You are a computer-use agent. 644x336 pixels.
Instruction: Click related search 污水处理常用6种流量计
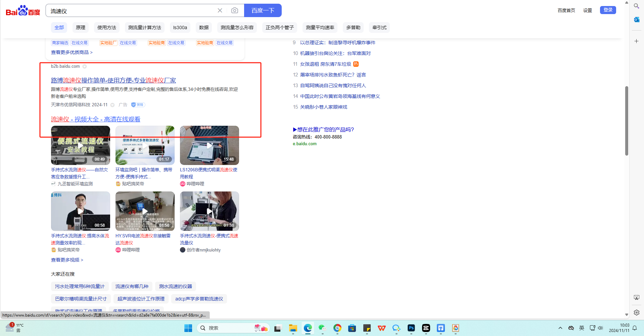click(80, 286)
